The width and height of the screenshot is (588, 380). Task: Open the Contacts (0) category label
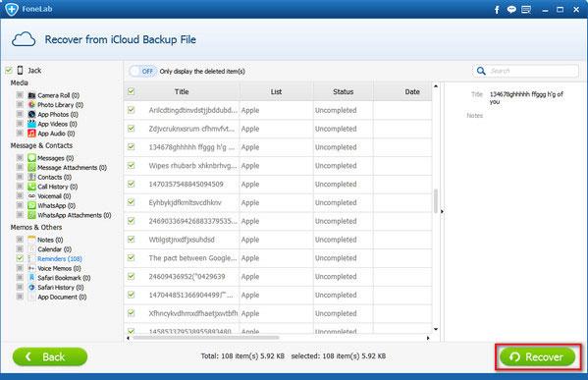[x=54, y=177]
